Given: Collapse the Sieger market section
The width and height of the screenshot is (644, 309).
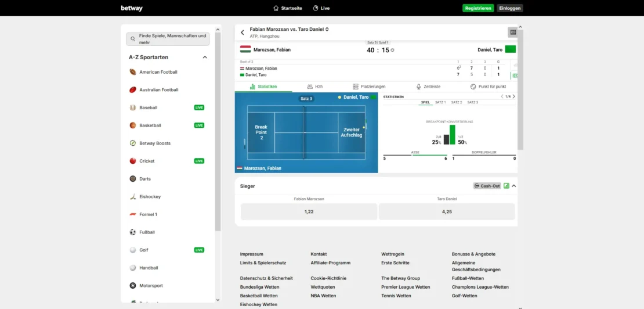Looking at the screenshot, I should pos(514,186).
